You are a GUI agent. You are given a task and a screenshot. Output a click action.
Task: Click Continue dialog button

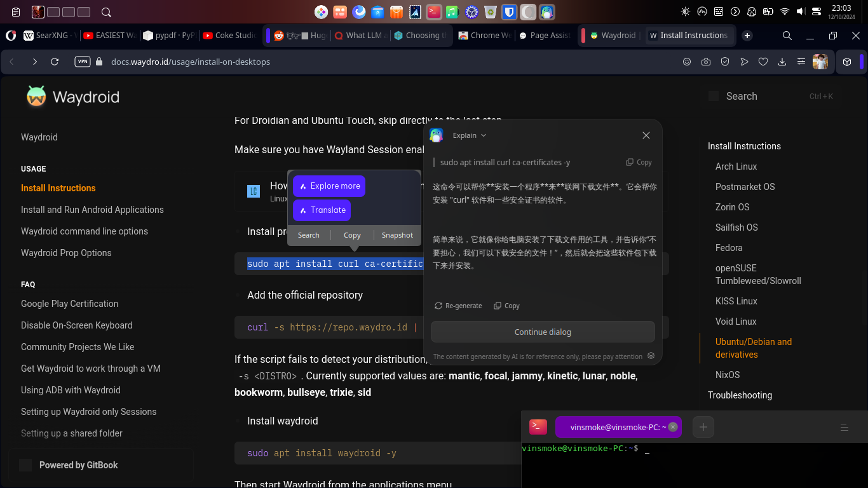click(x=543, y=332)
